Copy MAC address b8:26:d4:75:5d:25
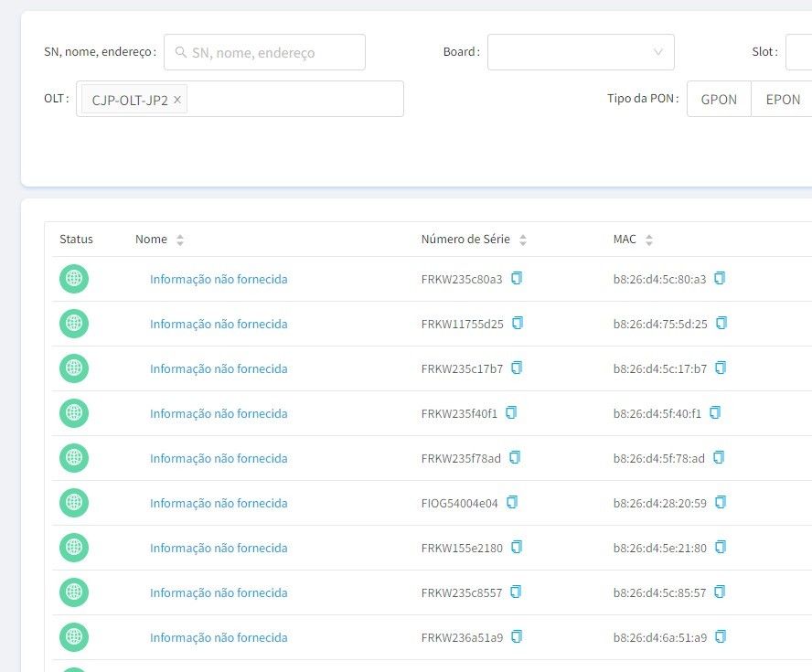The image size is (812, 672). [721, 323]
